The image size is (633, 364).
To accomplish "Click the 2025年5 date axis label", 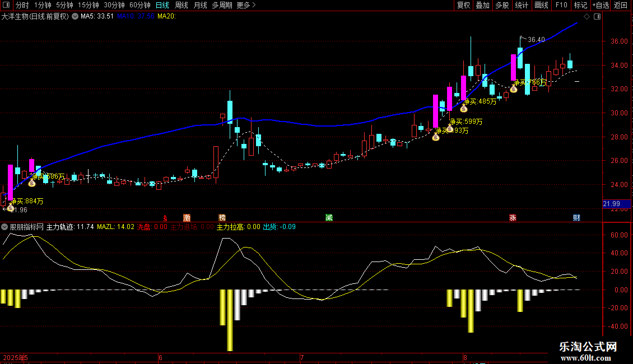I will coord(15,357).
